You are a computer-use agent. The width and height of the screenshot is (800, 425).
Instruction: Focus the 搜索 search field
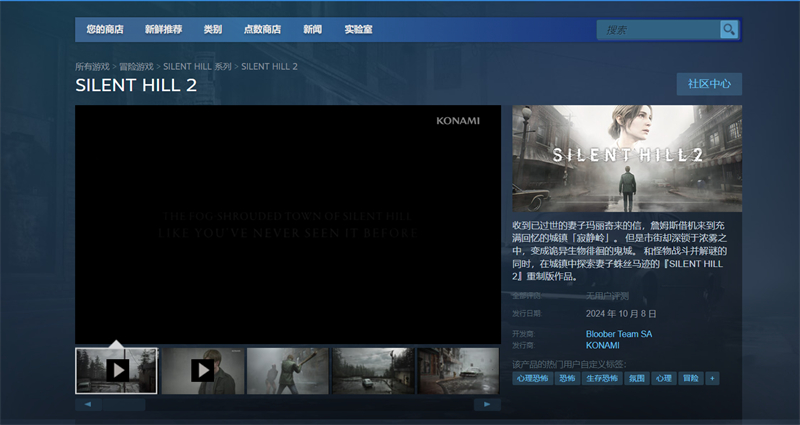pyautogui.click(x=658, y=30)
